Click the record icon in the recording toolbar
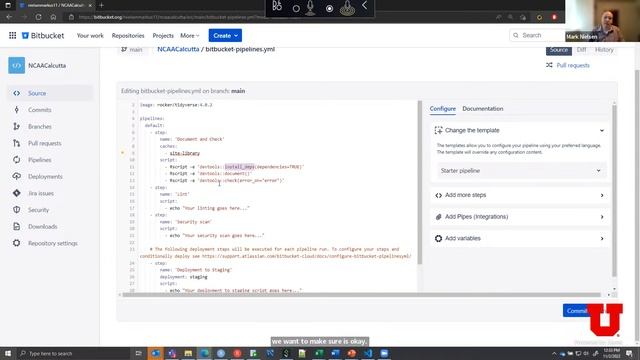Viewport: 640px width, 360px height. pyautogui.click(x=329, y=8)
